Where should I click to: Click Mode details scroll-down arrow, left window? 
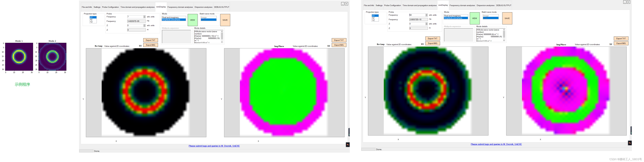pyautogui.click(x=222, y=42)
